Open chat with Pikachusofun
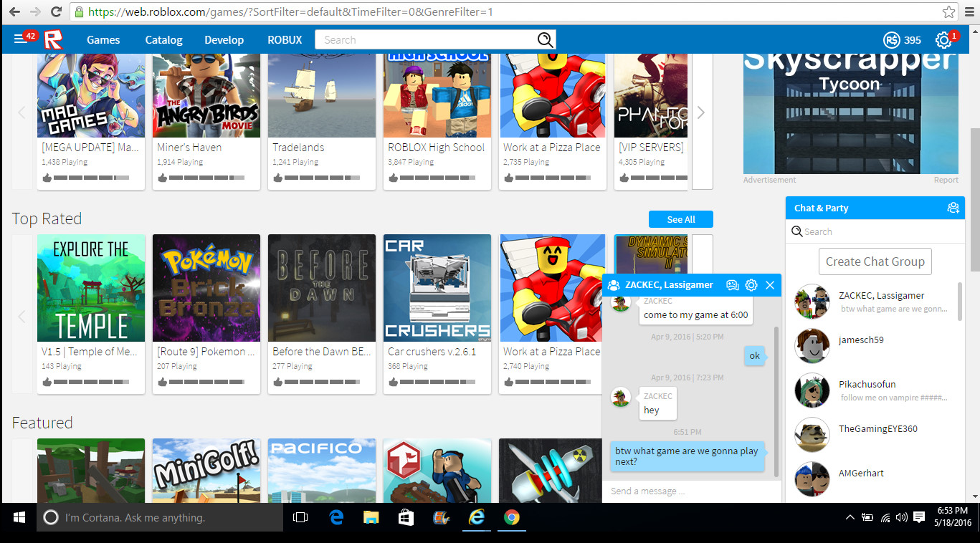The width and height of the screenshot is (980, 543). [872, 390]
